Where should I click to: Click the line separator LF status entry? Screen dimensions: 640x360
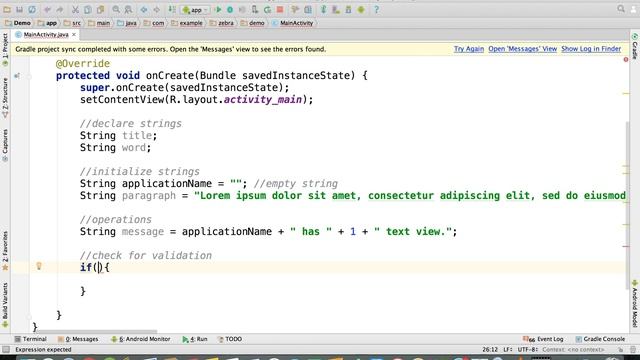(x=507, y=350)
